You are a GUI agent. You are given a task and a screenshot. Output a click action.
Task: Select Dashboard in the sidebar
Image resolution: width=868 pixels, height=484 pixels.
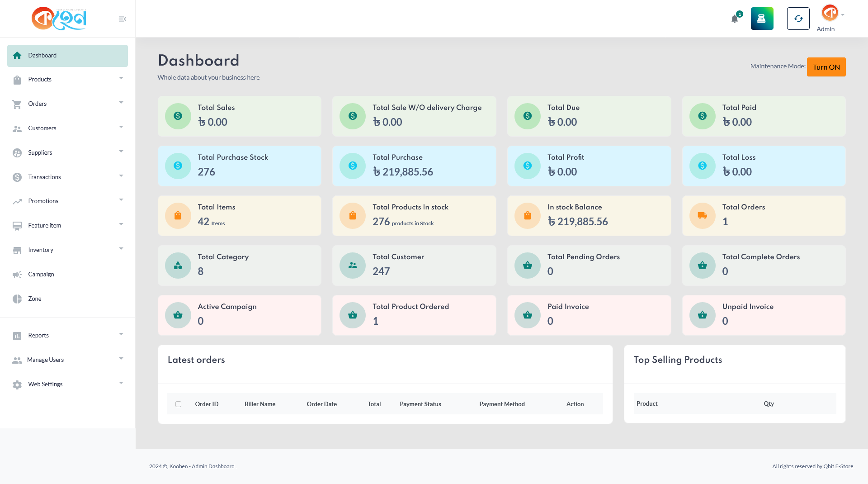[x=67, y=56]
